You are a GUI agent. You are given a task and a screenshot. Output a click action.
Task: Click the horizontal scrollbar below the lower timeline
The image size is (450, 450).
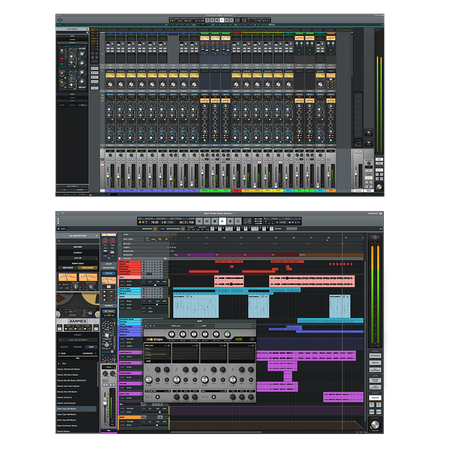pos(216,432)
